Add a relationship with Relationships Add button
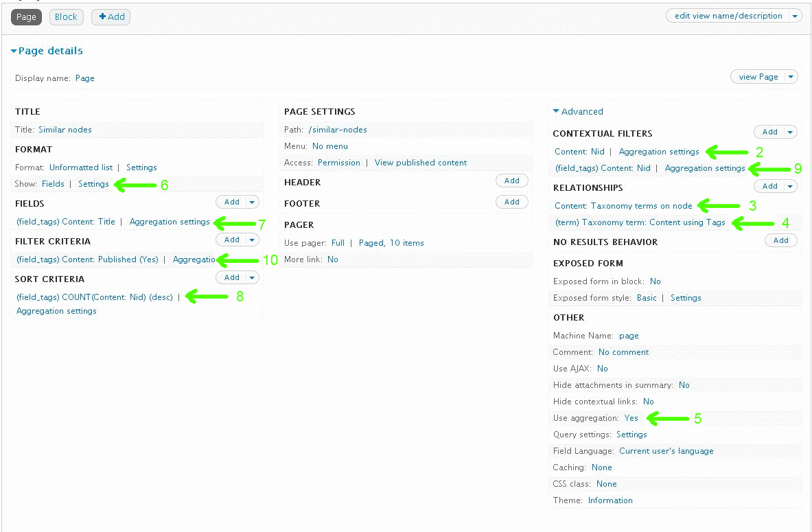Viewport: 812px width, 532px height. pyautogui.click(x=769, y=187)
